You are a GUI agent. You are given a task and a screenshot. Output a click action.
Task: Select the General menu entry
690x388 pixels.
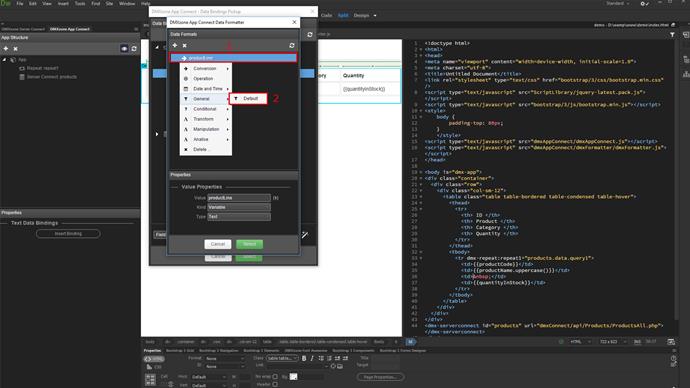point(206,99)
